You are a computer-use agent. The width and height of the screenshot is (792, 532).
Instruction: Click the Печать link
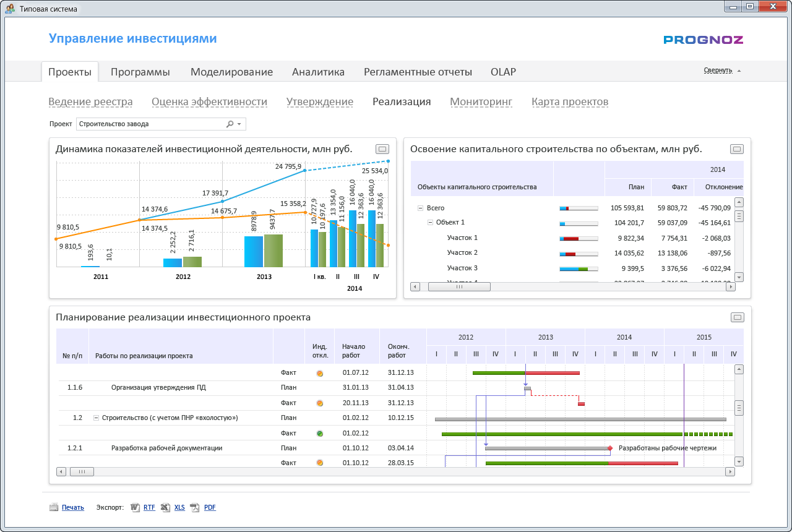[x=73, y=507]
